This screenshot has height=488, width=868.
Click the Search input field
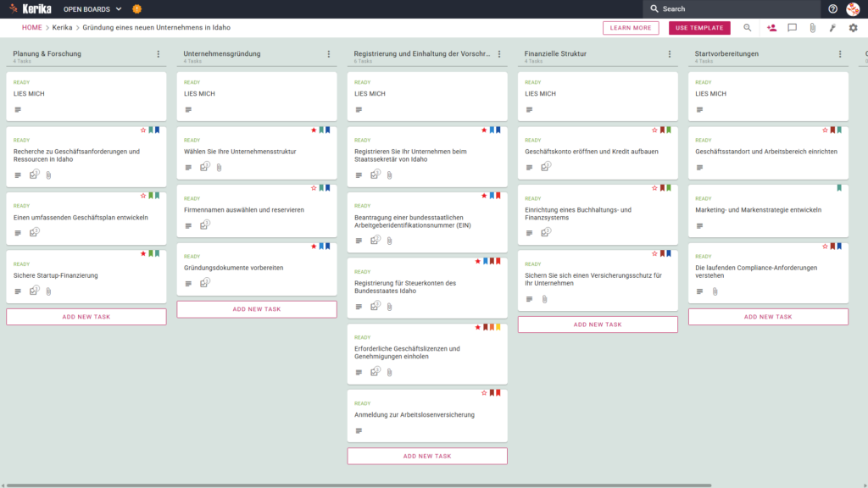tap(732, 8)
